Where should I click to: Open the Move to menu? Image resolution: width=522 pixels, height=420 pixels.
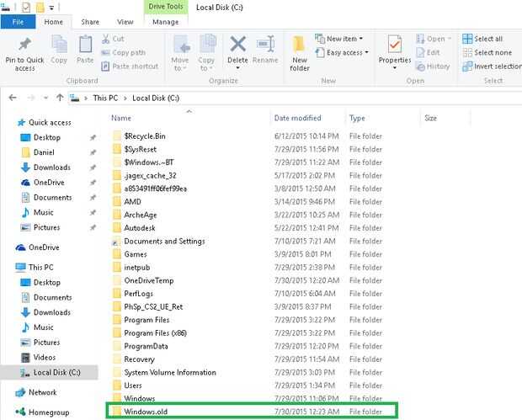[180, 54]
